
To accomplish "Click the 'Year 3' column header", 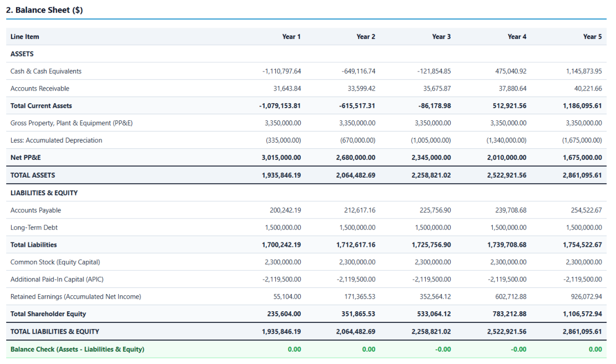I will [441, 37].
